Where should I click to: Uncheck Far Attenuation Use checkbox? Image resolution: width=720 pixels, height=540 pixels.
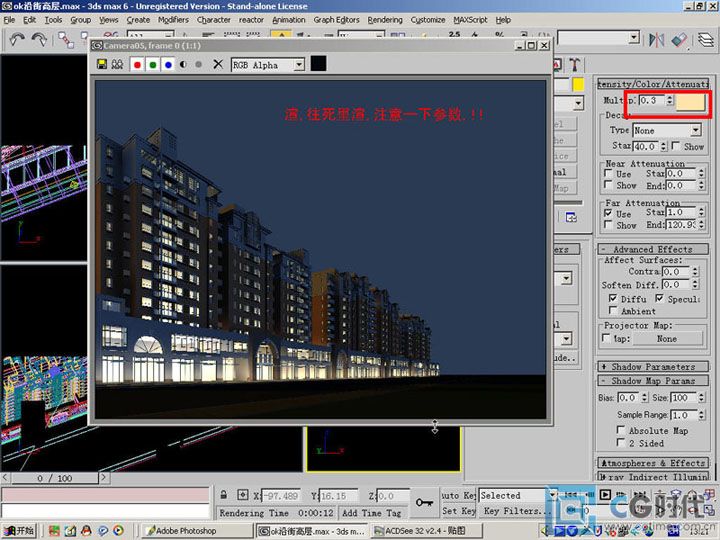click(608, 213)
